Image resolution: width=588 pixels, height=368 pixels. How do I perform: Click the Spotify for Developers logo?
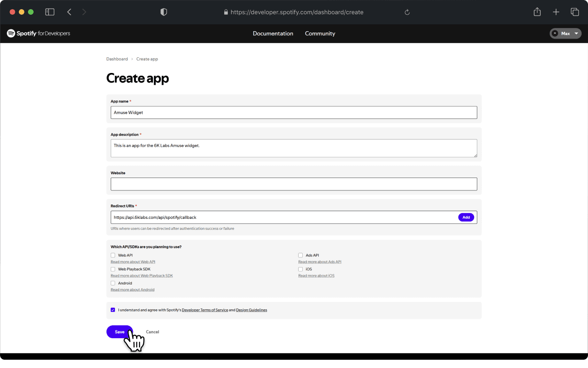pos(39,33)
